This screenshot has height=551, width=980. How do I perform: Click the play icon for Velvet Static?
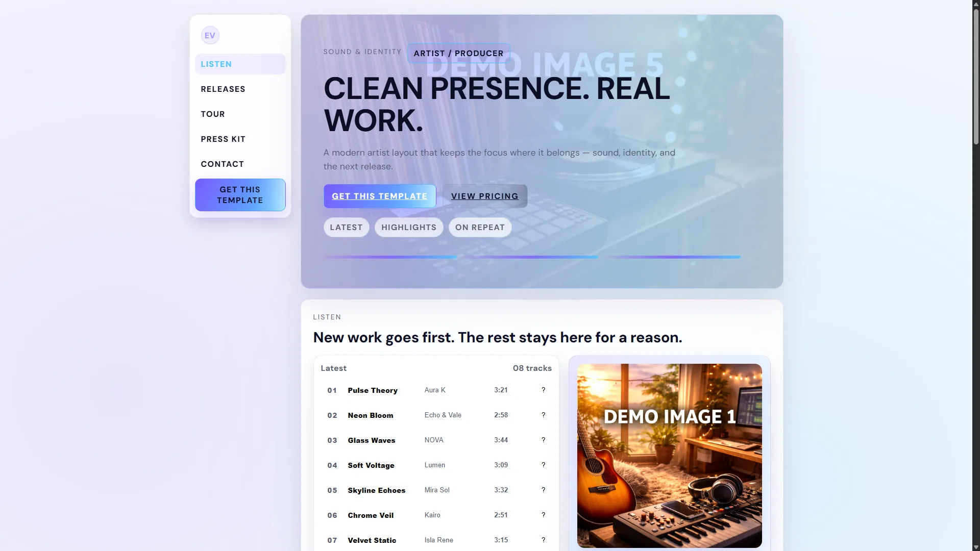pos(543,540)
